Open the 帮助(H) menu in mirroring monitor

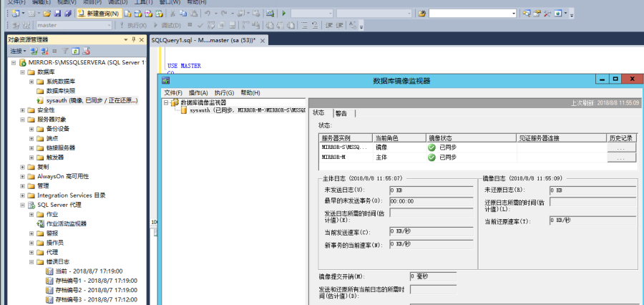coord(250,92)
